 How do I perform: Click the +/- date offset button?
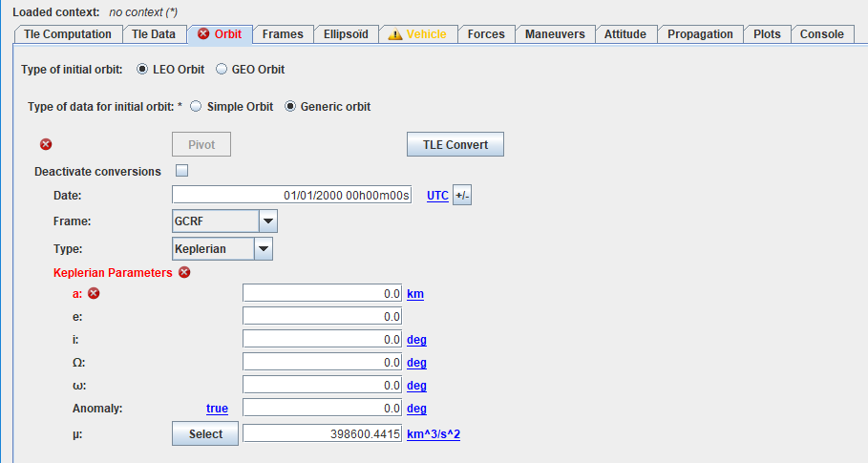pyautogui.click(x=462, y=196)
